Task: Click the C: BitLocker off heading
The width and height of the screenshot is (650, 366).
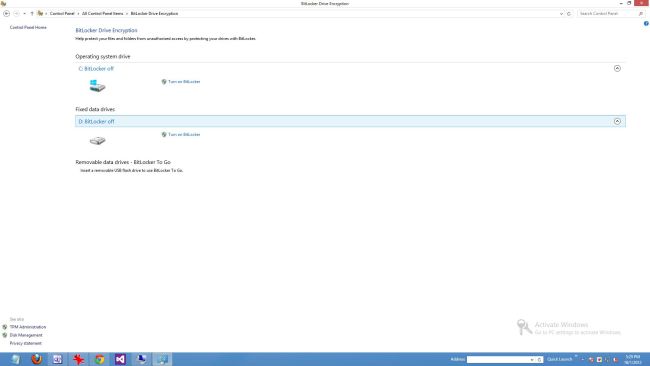Action: pos(96,69)
